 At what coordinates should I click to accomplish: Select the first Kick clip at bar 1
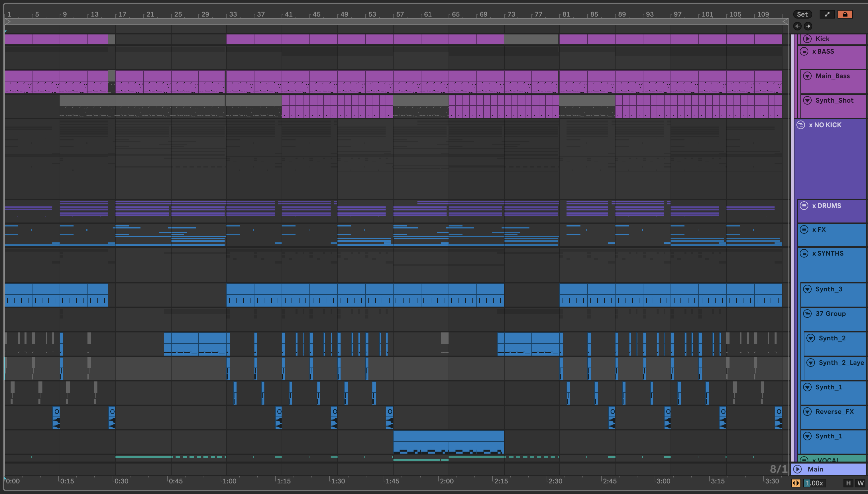(18, 39)
